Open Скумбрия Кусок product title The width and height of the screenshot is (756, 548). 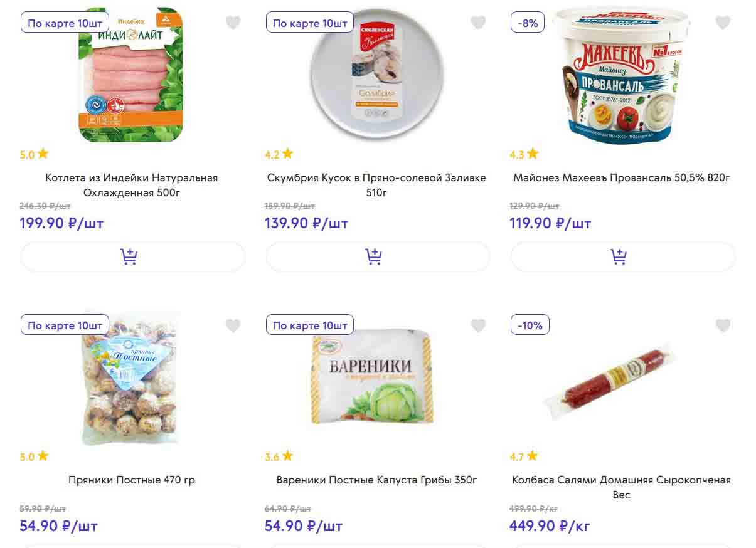376,185
